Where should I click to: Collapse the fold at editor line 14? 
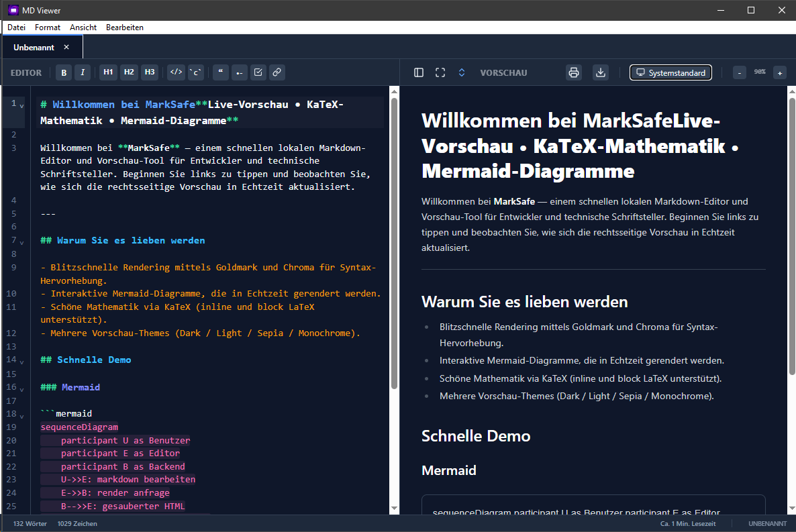click(x=21, y=362)
